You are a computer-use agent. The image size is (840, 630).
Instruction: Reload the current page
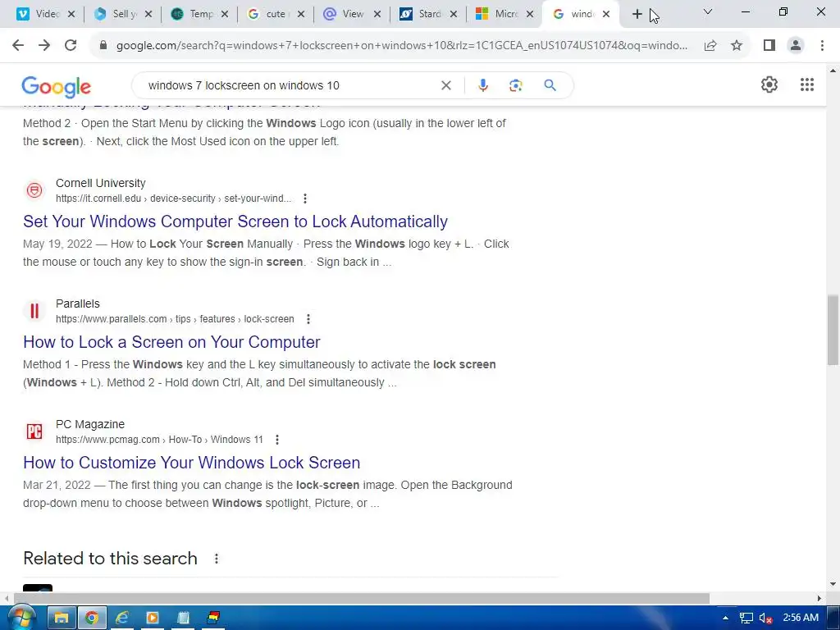[71, 46]
